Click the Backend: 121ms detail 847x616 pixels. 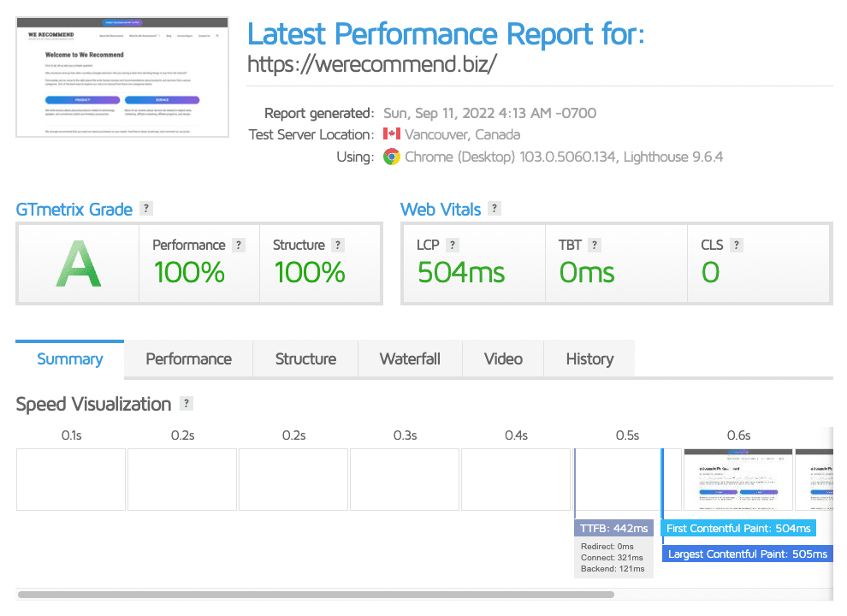[x=613, y=569]
